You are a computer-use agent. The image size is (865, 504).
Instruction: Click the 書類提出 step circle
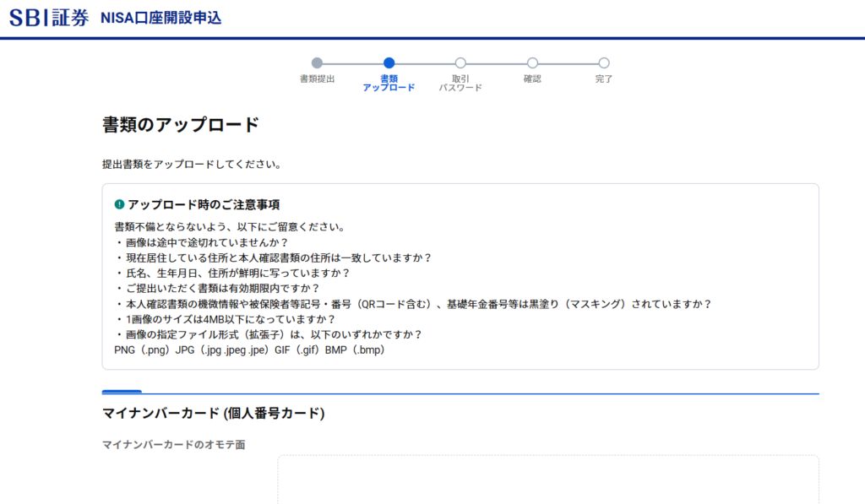click(317, 62)
